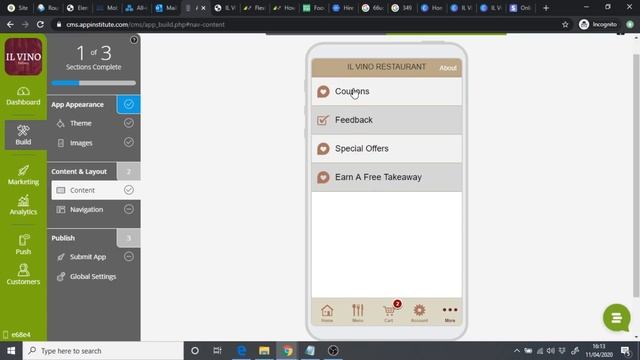Select the Content menu item

point(96,190)
